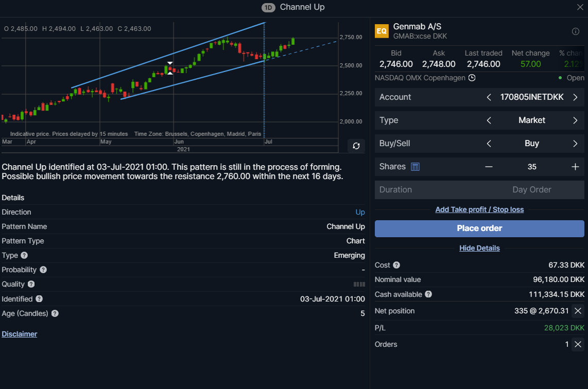Viewport: 588px width, 389px height.
Task: Cancel the open orders with X
Action: (578, 344)
